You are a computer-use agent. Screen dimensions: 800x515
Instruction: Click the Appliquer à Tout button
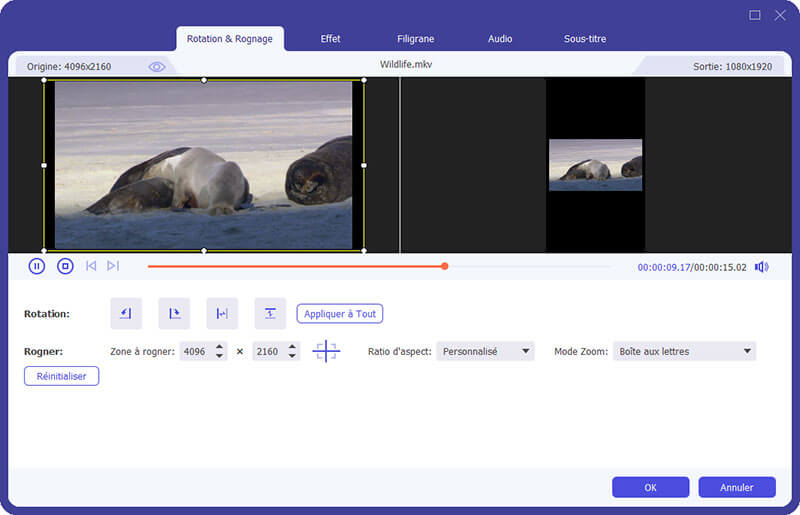coord(340,314)
